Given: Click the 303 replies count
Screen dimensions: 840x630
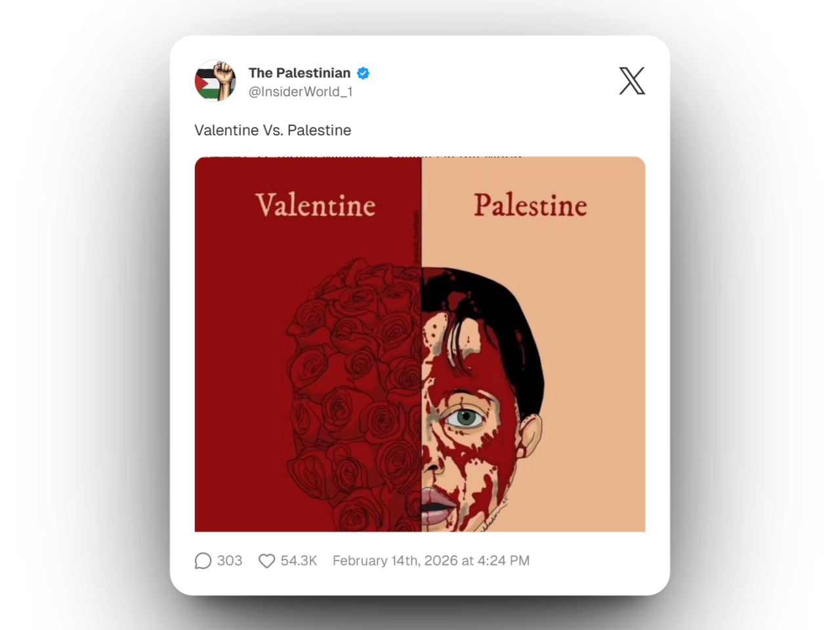Looking at the screenshot, I should click(230, 561).
